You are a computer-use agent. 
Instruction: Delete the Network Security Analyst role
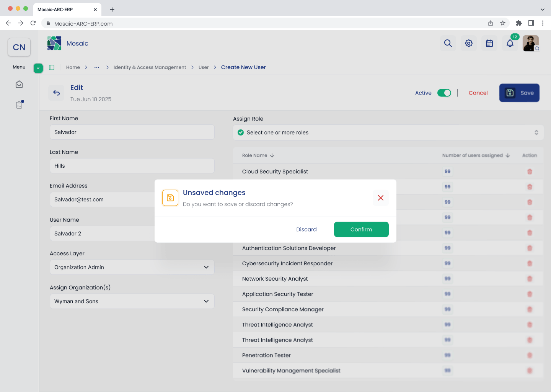point(530,279)
